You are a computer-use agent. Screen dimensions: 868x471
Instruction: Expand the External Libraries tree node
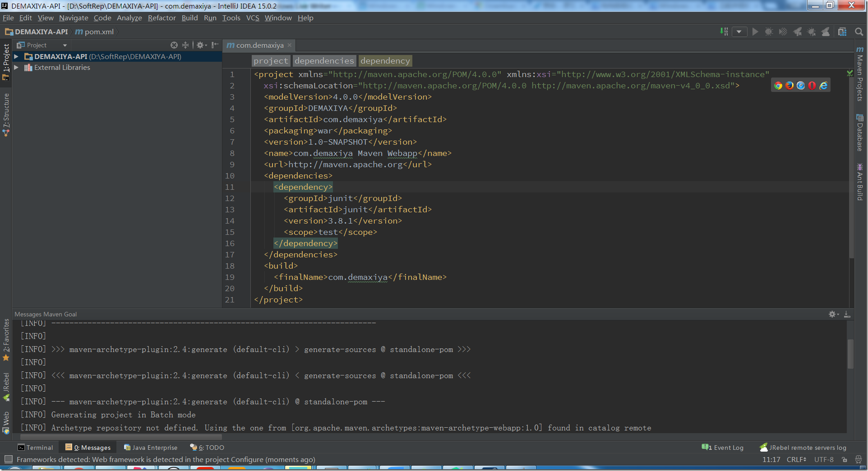point(16,67)
